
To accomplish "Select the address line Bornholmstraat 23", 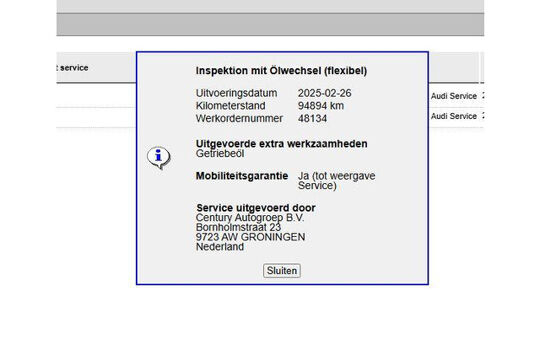I will click(238, 227).
